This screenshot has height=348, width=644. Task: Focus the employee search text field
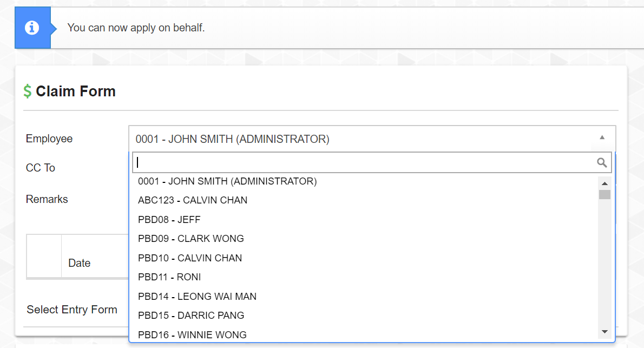[x=363, y=162]
